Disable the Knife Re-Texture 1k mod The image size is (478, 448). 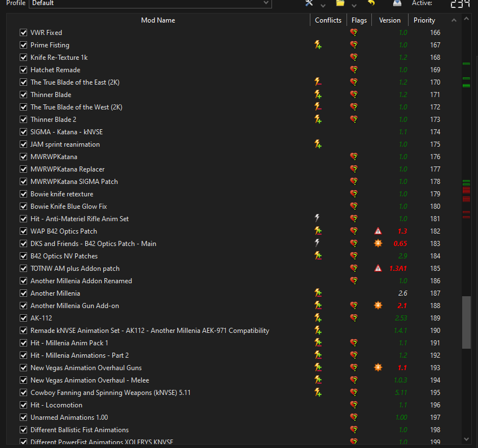[x=24, y=58]
